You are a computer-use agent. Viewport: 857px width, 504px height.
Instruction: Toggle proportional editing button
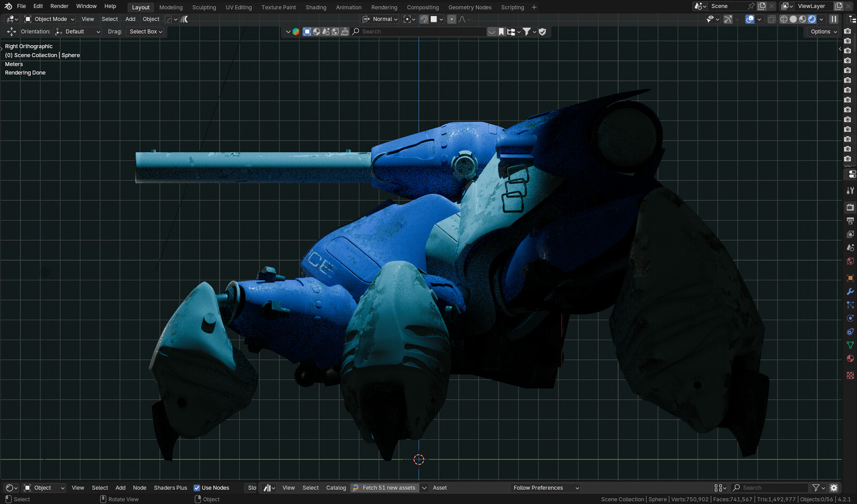pyautogui.click(x=452, y=19)
